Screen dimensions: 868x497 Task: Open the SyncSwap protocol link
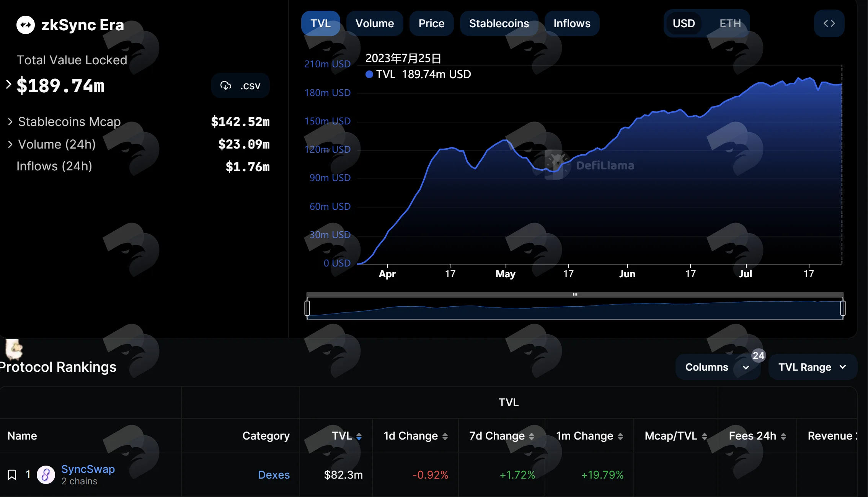coord(88,469)
